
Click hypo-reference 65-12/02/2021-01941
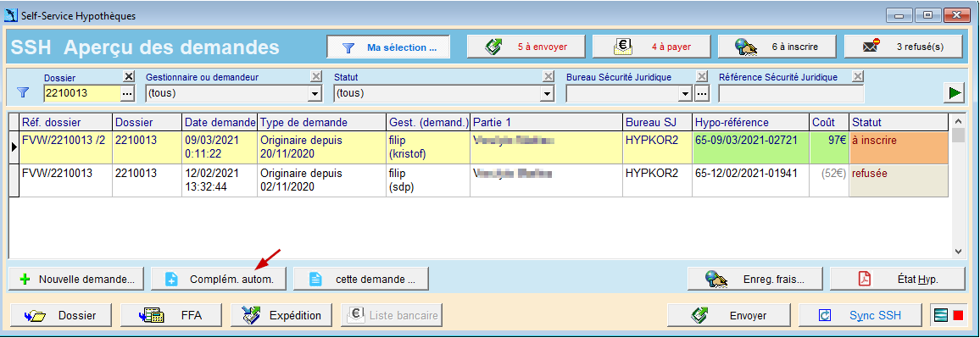click(750, 180)
